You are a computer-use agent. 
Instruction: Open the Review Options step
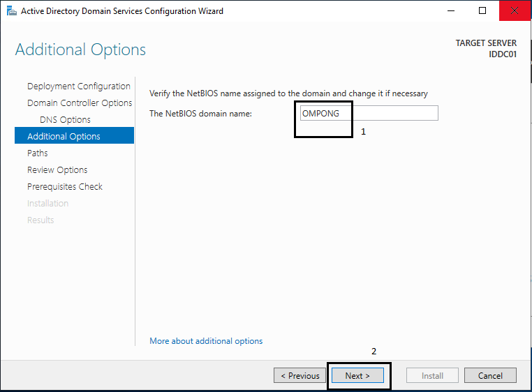(57, 170)
